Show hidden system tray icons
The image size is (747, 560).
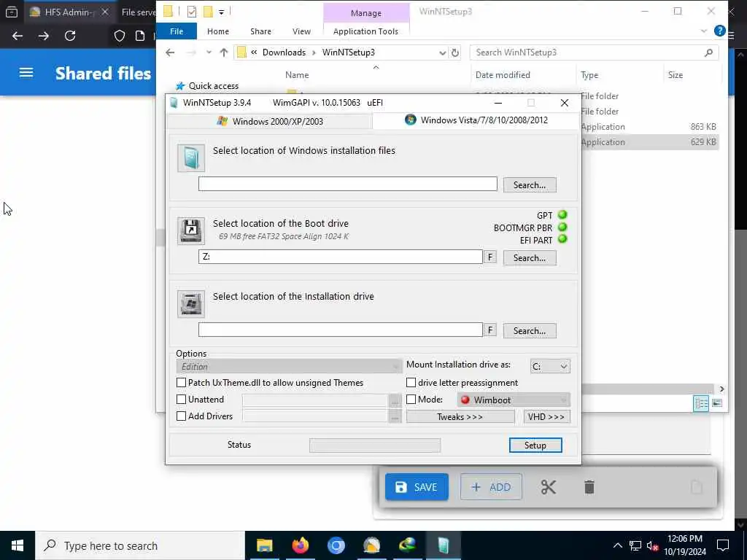click(617, 545)
